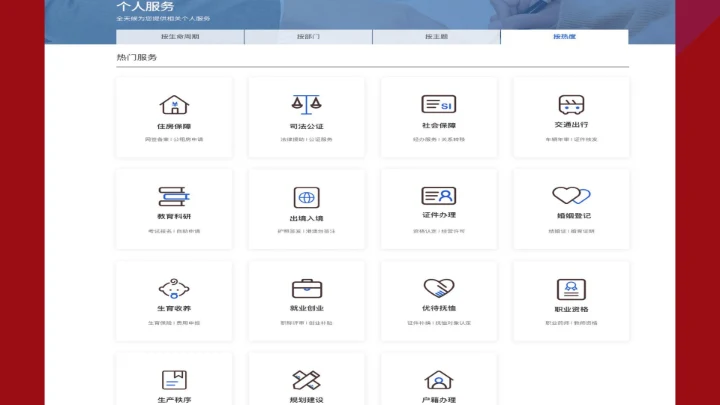Select the 社会保障 card icon
Image resolution: width=720 pixels, height=405 pixels.
[438, 105]
